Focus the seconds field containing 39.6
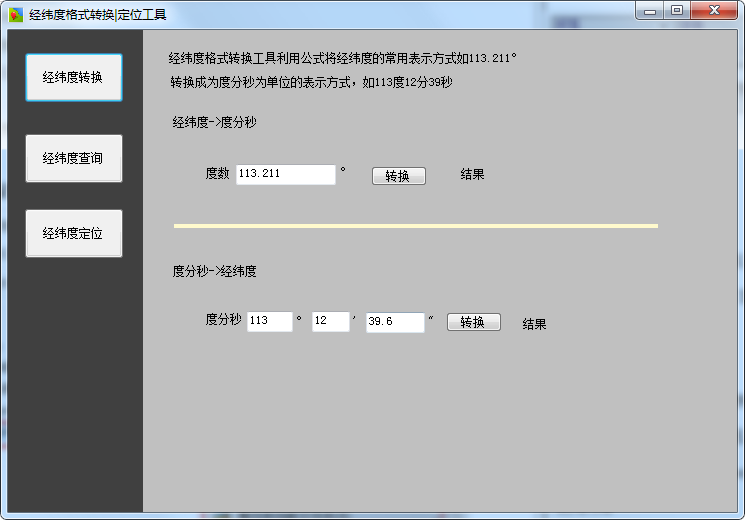The height and width of the screenshot is (520, 745). pos(394,322)
